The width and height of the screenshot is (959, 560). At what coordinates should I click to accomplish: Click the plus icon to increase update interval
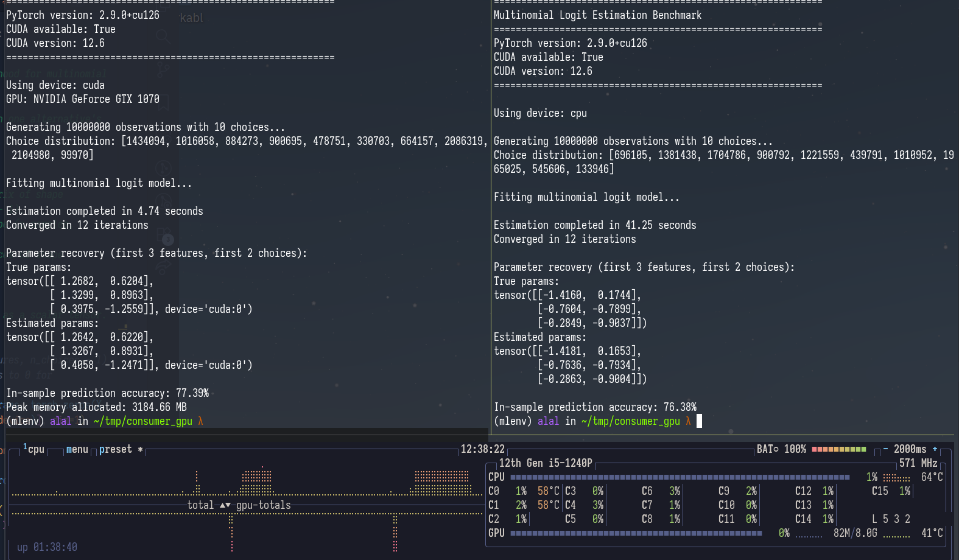pos(935,449)
